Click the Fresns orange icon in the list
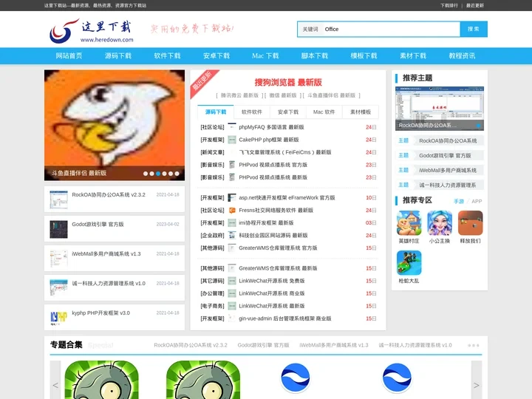Image resolution: width=532 pixels, height=399 pixels. [232, 211]
